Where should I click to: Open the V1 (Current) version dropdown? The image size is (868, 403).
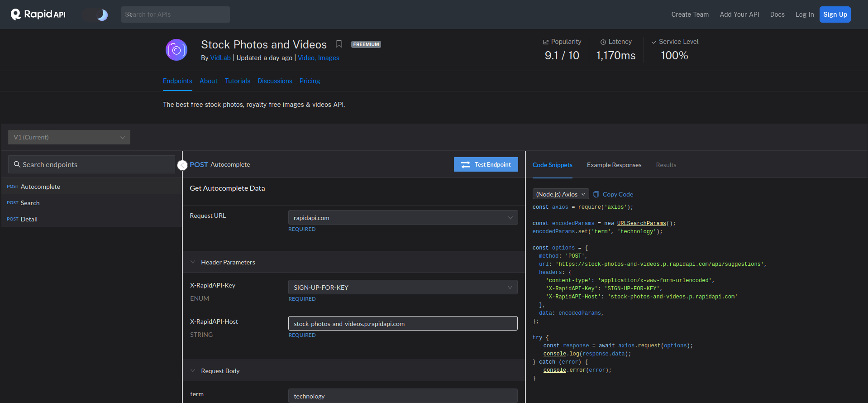pyautogui.click(x=69, y=137)
